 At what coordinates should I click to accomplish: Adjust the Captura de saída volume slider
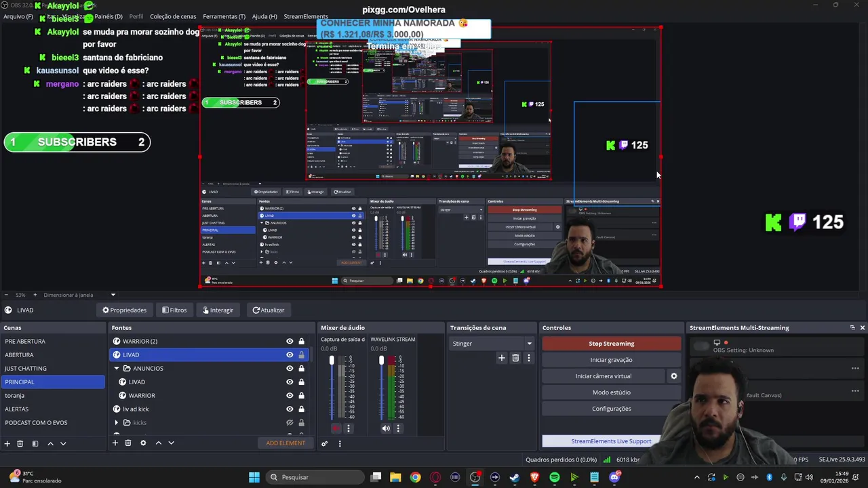(x=332, y=360)
